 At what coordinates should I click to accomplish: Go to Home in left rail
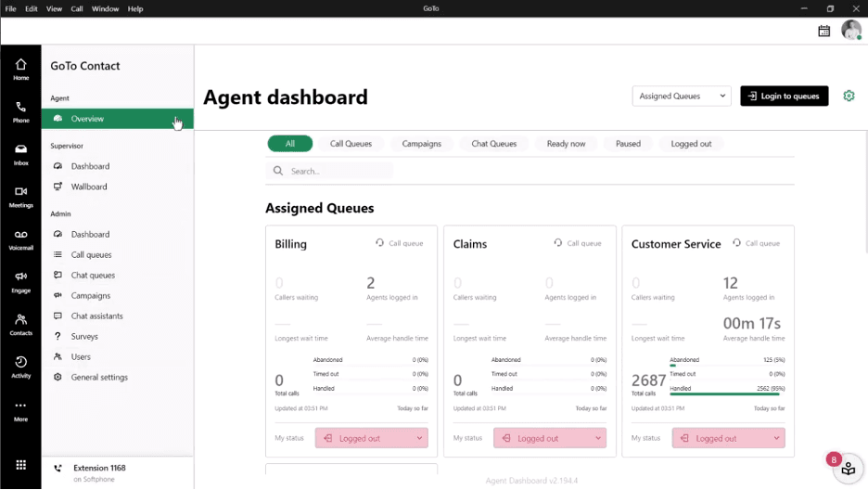[20, 70]
